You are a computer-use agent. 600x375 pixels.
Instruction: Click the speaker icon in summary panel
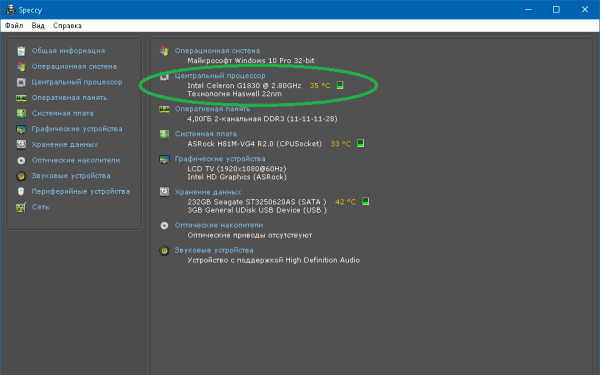click(164, 251)
